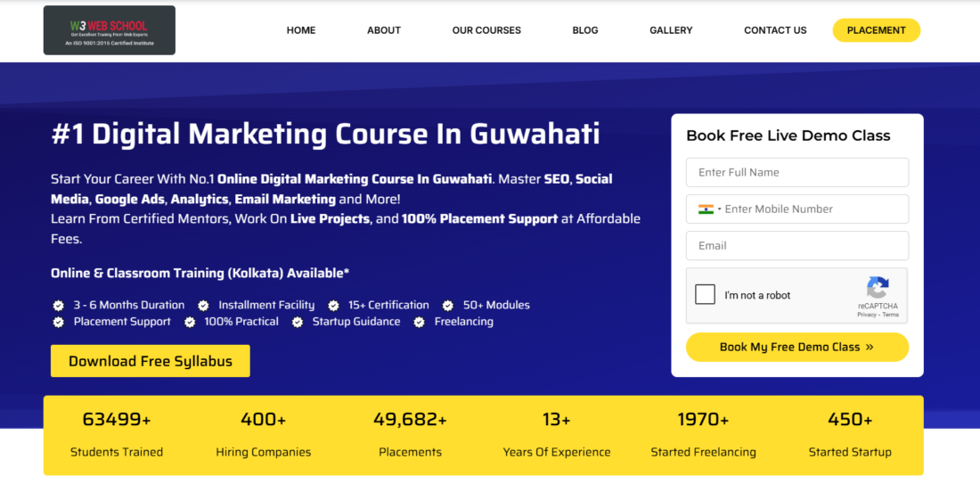Click the 1970+ freelancing figure
Image resolution: width=980 pixels, height=492 pixels.
click(703, 420)
